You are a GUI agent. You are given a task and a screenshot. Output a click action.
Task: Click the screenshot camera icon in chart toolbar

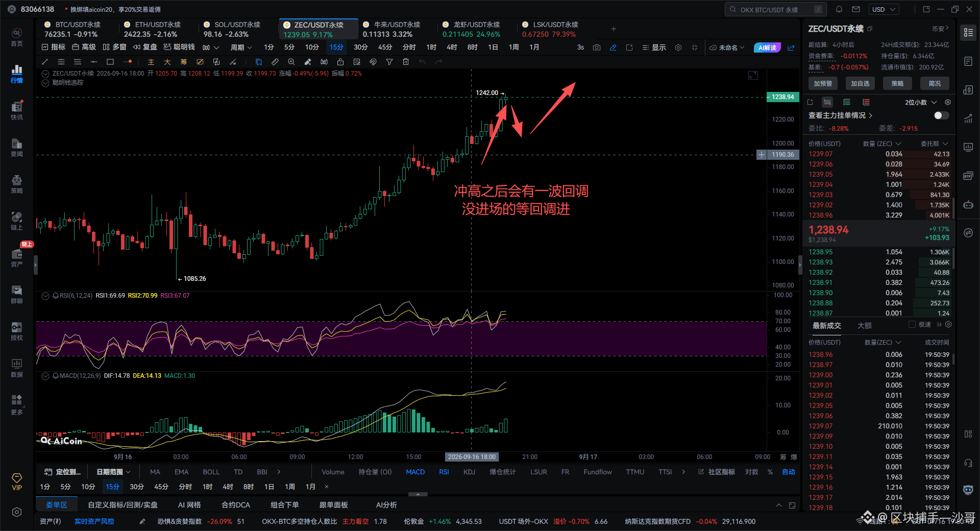point(597,47)
